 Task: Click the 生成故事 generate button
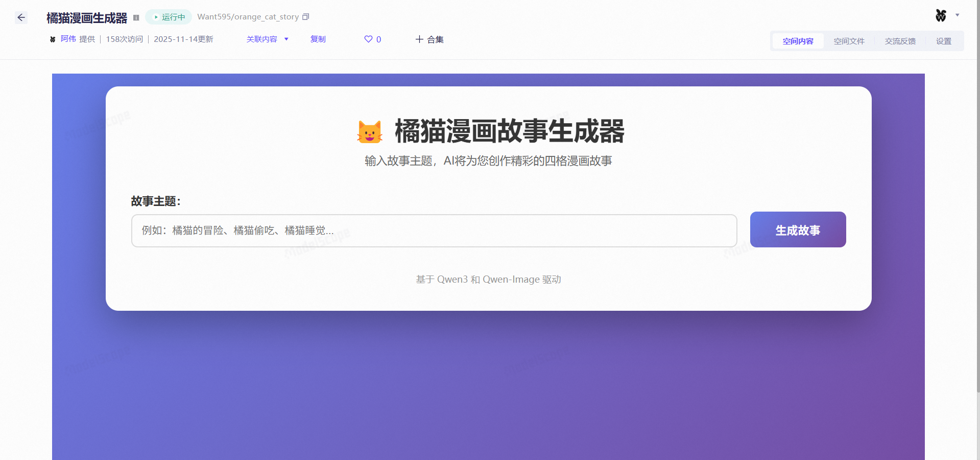[797, 229]
